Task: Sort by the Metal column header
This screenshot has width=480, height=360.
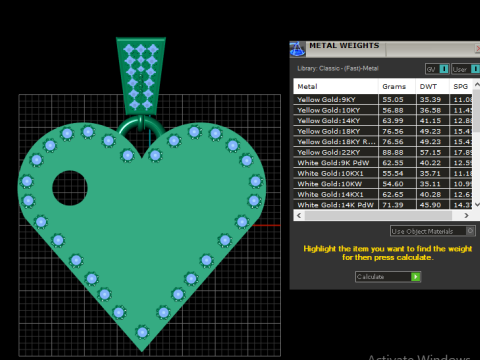Action: pos(336,86)
